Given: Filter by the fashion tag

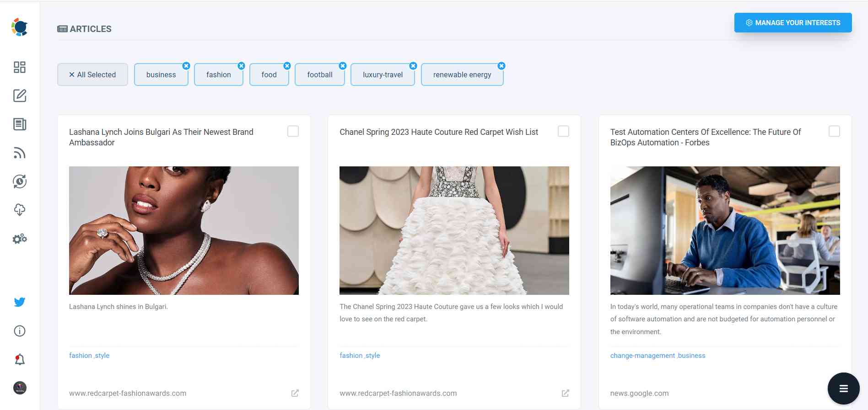Looking at the screenshot, I should [x=219, y=75].
